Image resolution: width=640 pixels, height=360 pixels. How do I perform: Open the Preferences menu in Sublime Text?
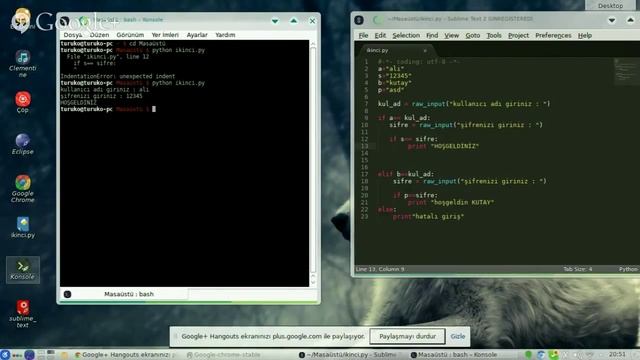pos(553,36)
